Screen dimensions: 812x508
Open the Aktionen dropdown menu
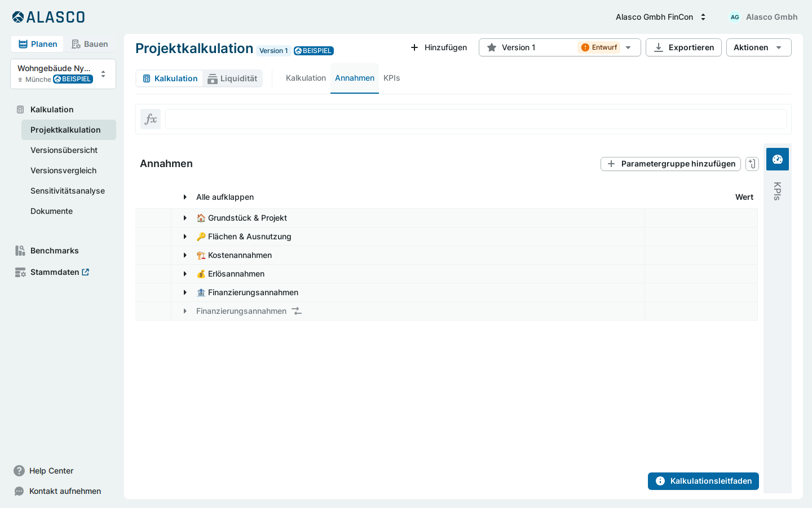point(758,47)
